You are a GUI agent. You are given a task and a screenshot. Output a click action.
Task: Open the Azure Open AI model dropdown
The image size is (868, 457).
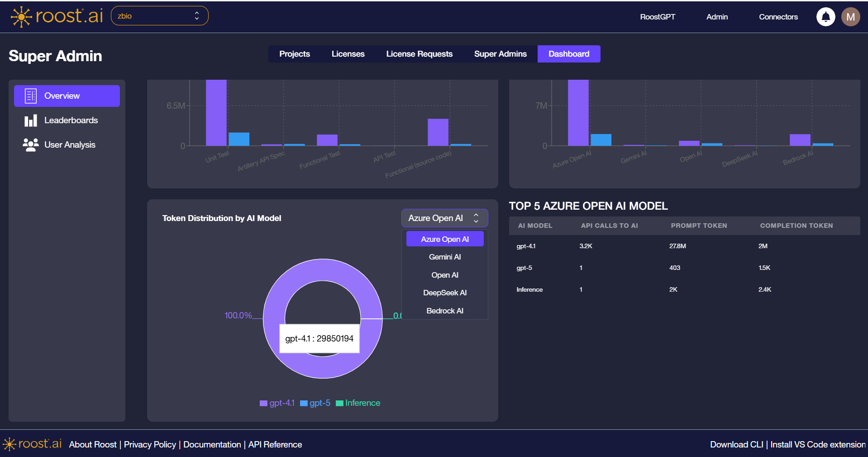point(444,218)
